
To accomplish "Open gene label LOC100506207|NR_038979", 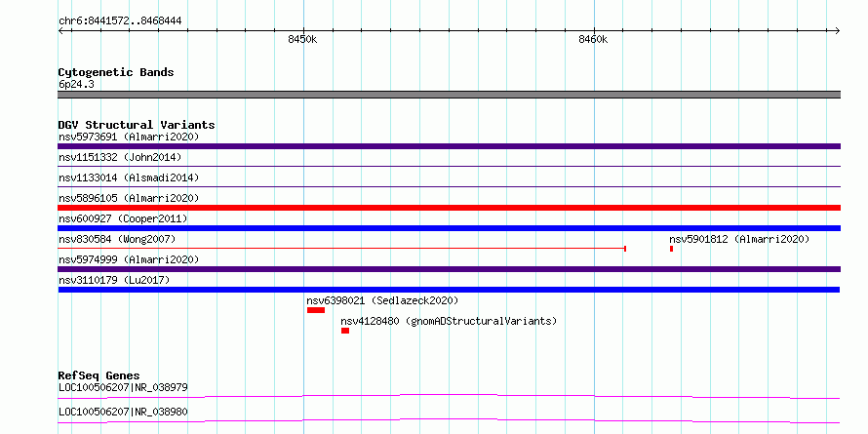I will pos(123,387).
